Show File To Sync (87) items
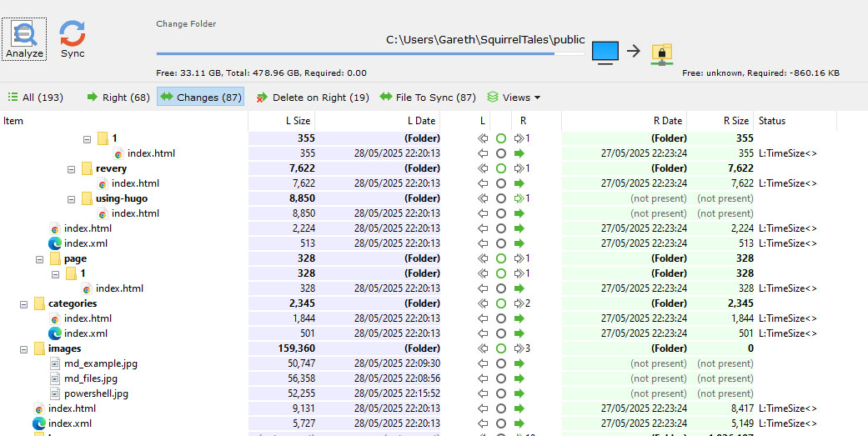Viewport: 868px width, 436px height. click(428, 98)
